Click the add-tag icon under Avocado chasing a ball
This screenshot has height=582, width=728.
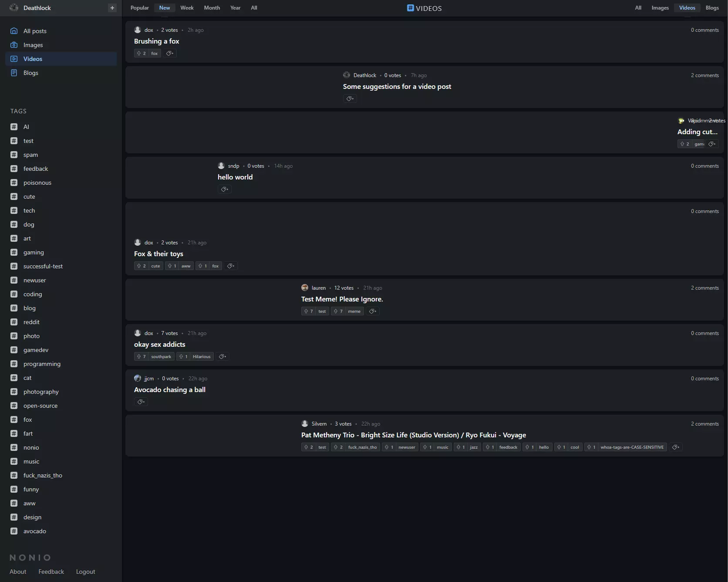point(141,402)
